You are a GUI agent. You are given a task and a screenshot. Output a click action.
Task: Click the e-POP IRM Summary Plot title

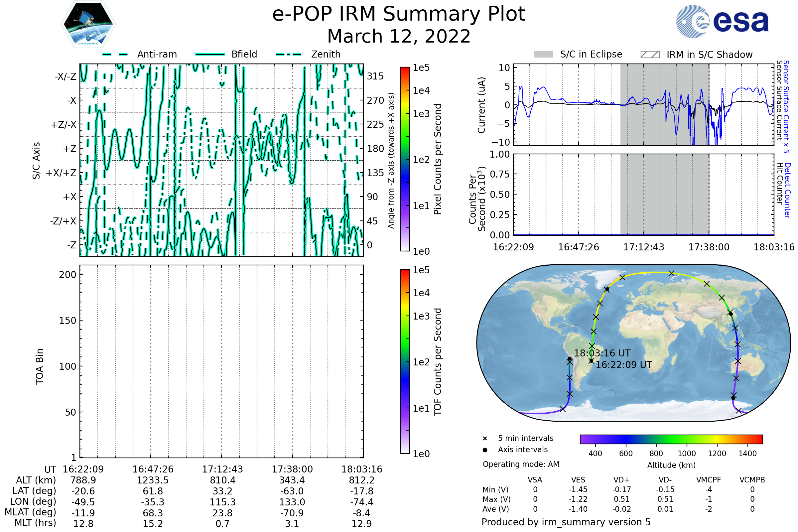(x=399, y=14)
